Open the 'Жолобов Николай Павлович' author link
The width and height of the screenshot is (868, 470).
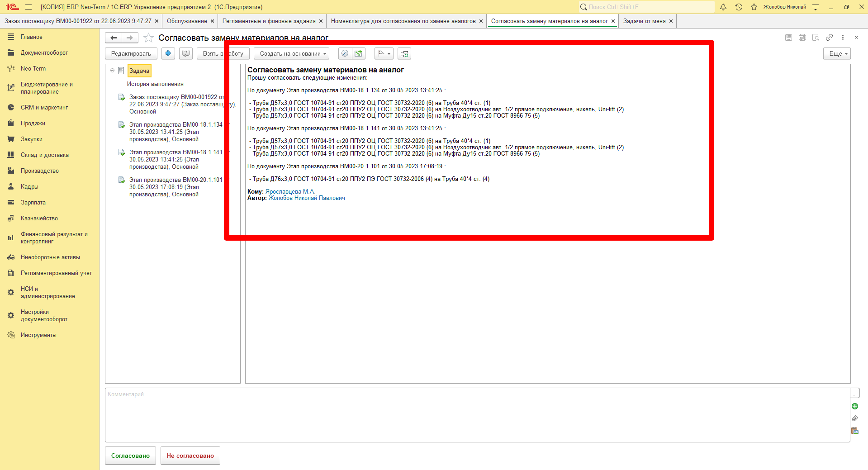point(307,198)
